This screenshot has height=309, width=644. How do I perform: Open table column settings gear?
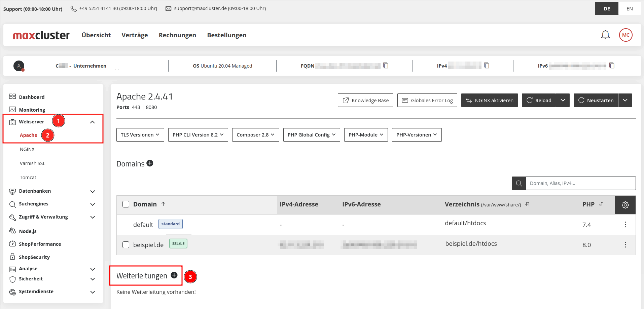(625, 205)
